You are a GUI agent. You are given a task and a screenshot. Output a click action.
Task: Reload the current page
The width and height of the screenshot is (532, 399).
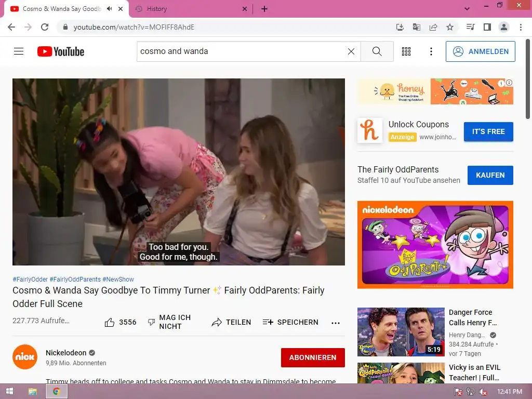pos(45,27)
